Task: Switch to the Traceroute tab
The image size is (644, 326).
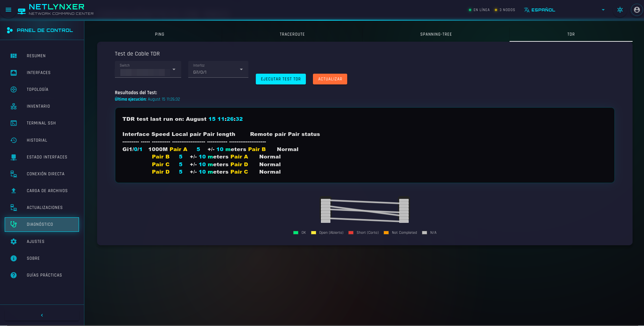Action: coord(292,34)
